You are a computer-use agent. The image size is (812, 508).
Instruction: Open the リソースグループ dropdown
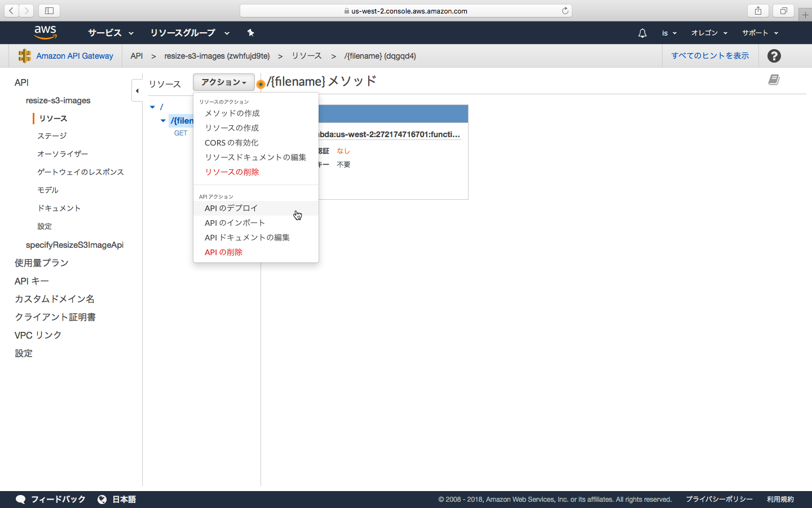[189, 33]
